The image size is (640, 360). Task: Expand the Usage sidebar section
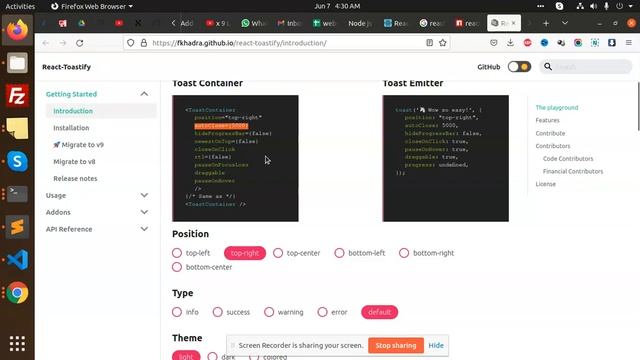pyautogui.click(x=144, y=195)
